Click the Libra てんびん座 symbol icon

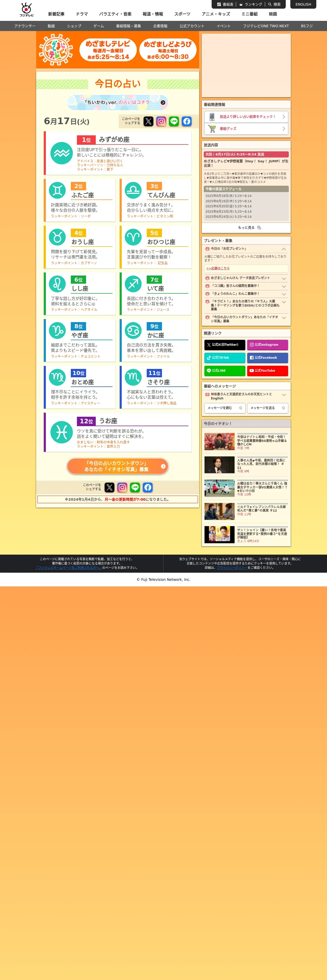133,190
